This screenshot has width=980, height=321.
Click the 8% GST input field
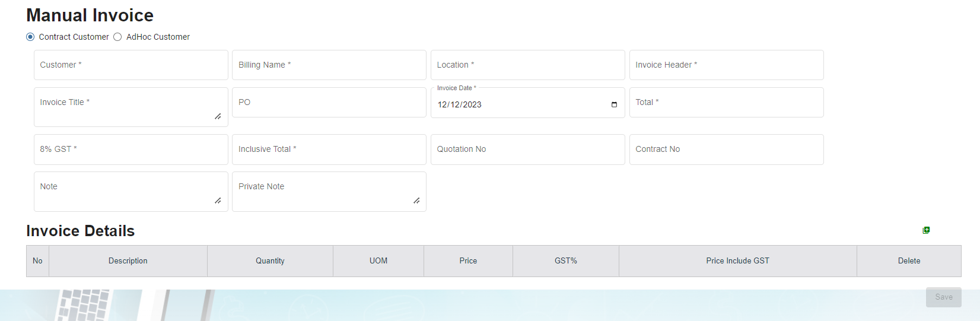pyautogui.click(x=131, y=150)
